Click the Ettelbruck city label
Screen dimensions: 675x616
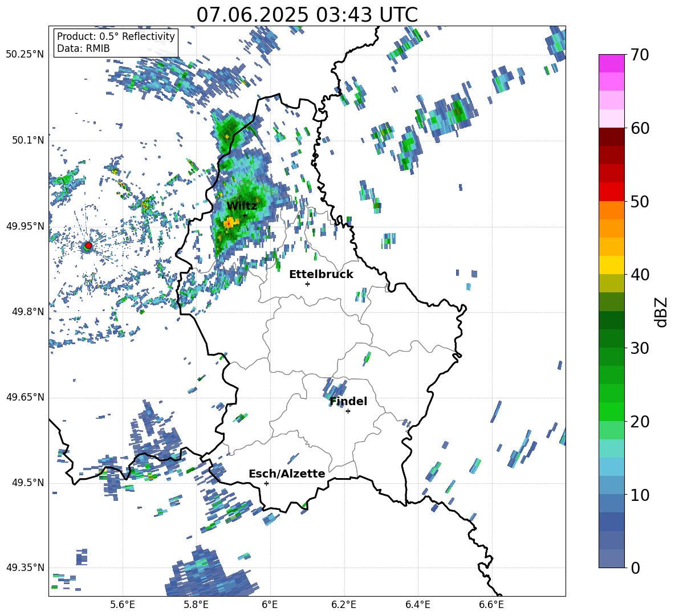tap(321, 275)
